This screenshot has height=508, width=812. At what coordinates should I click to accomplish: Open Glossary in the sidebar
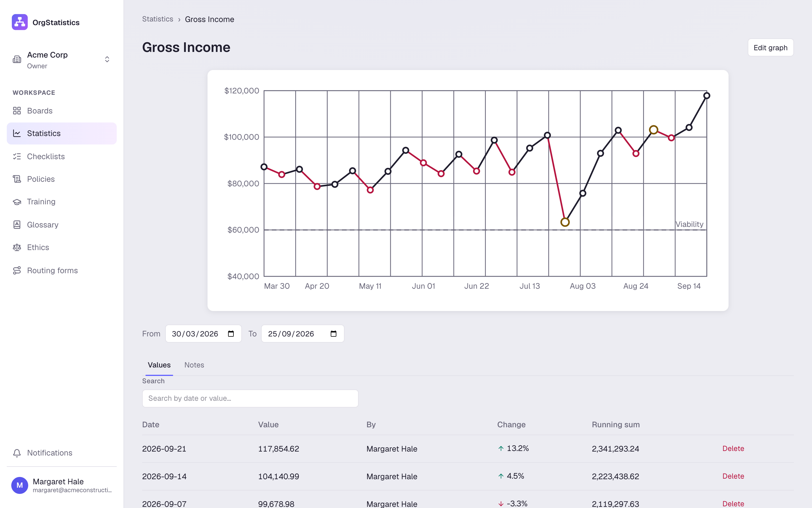point(62,225)
